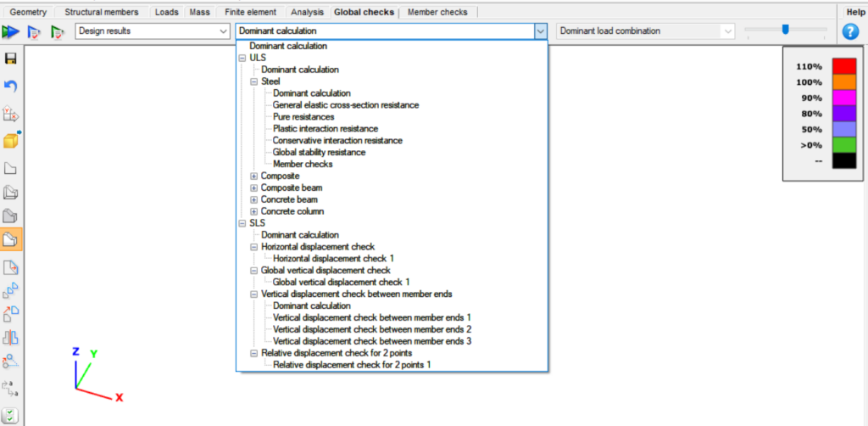Screen dimensions: 868x426
Task: Select Horizontal displacement check 1
Action: tap(333, 259)
